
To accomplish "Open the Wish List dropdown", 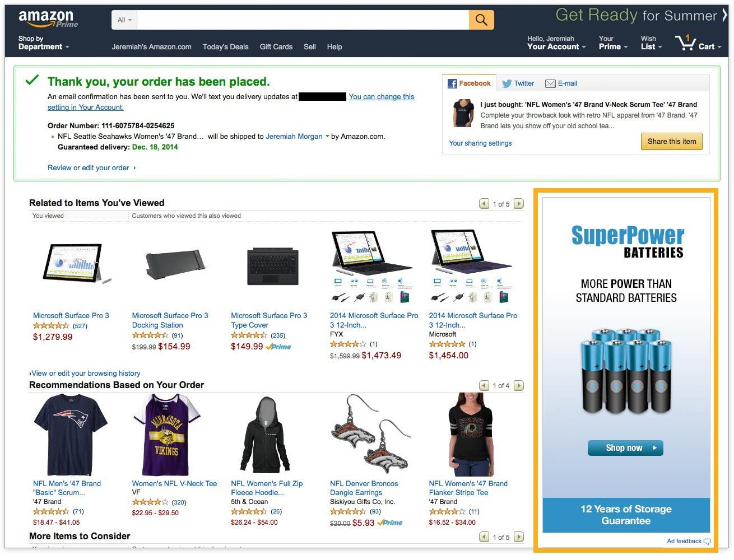I will [x=652, y=43].
